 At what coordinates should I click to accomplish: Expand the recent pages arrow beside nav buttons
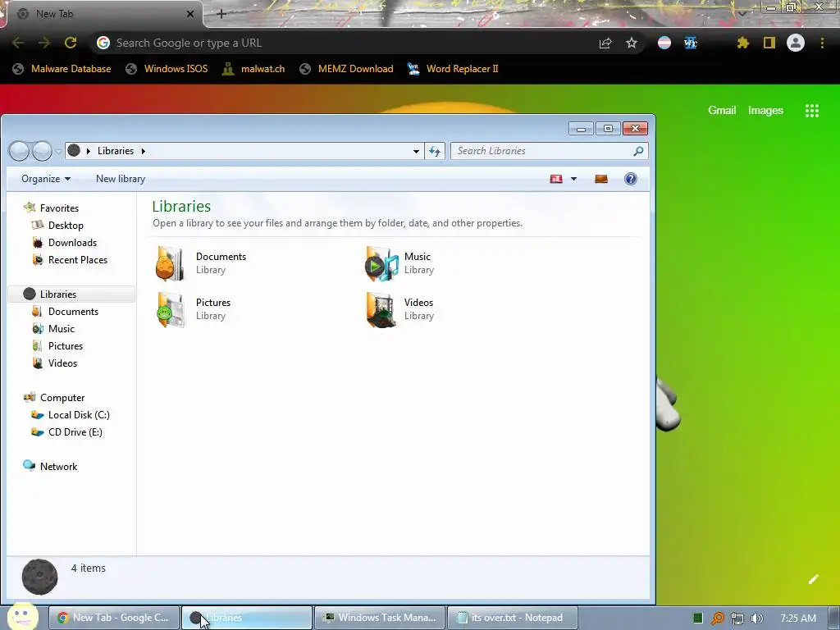(58, 152)
